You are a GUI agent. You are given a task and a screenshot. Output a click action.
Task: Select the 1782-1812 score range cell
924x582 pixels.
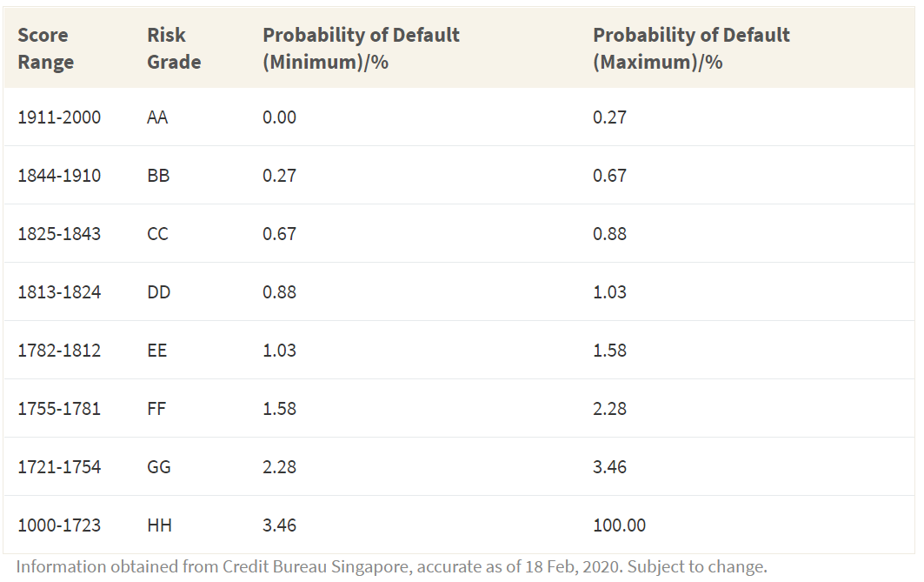(59, 351)
